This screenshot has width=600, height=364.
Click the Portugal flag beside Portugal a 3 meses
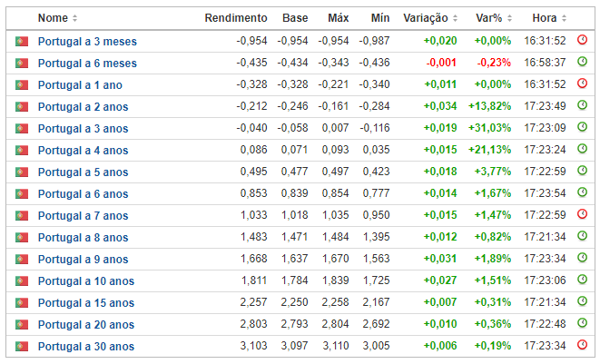click(x=22, y=42)
